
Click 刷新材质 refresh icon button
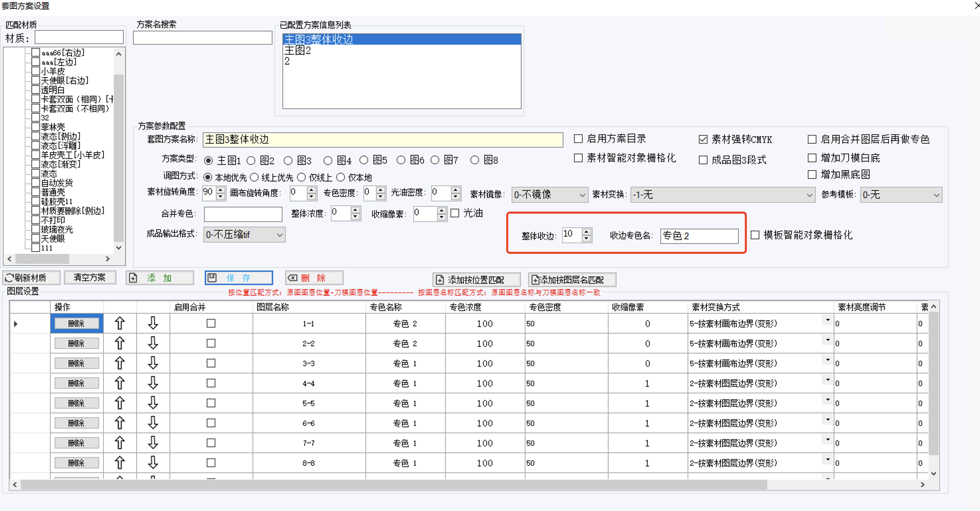pos(31,278)
